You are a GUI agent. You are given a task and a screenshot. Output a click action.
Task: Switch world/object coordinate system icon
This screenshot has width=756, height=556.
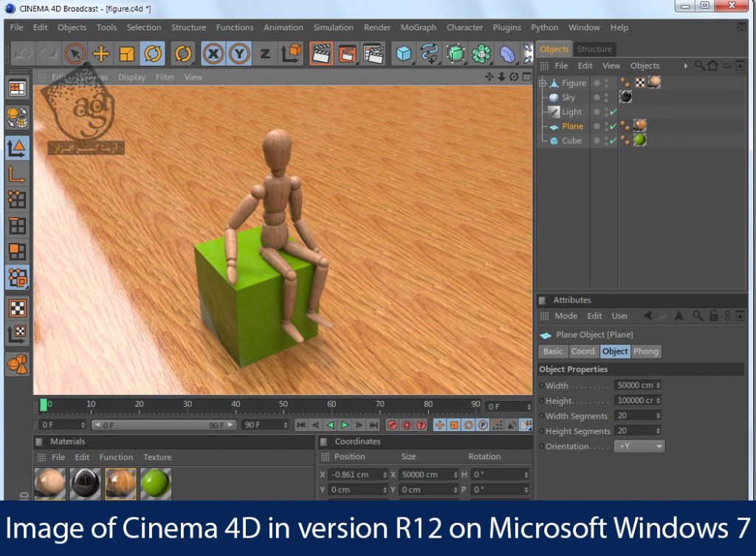pos(291,53)
